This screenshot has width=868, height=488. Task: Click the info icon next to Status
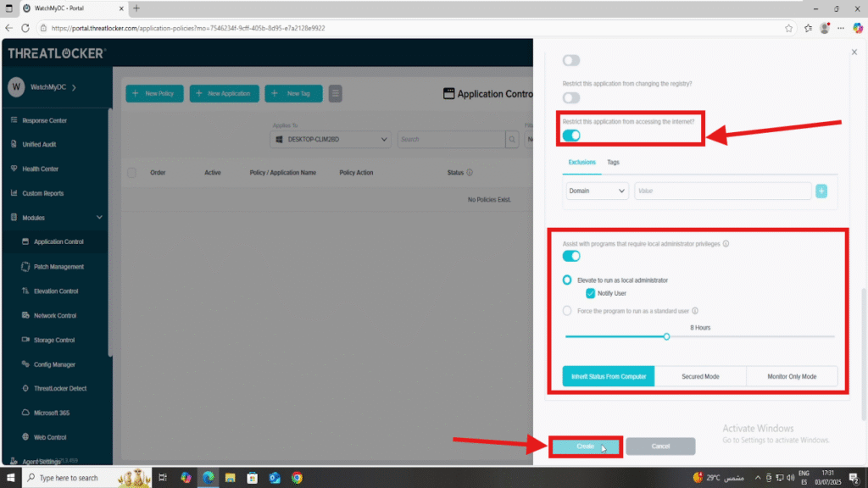(x=470, y=173)
